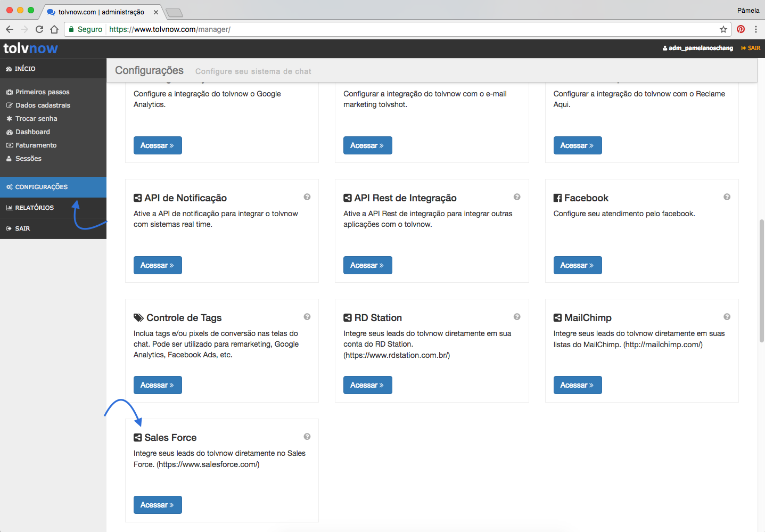Click the page vertical scrollbar

pyautogui.click(x=762, y=281)
